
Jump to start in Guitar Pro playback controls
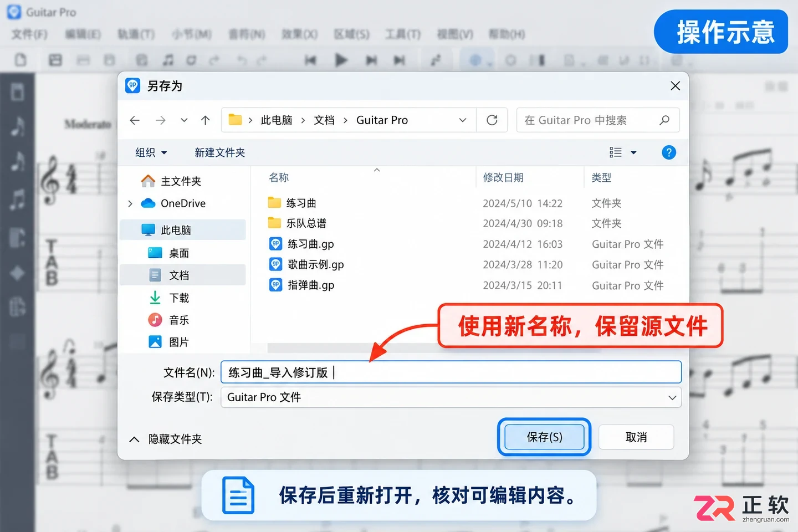click(x=310, y=60)
